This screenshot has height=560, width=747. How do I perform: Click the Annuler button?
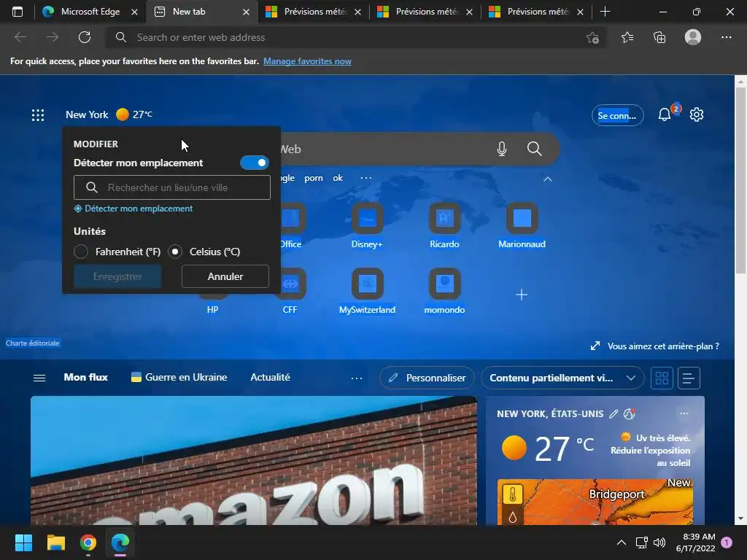[x=225, y=276]
